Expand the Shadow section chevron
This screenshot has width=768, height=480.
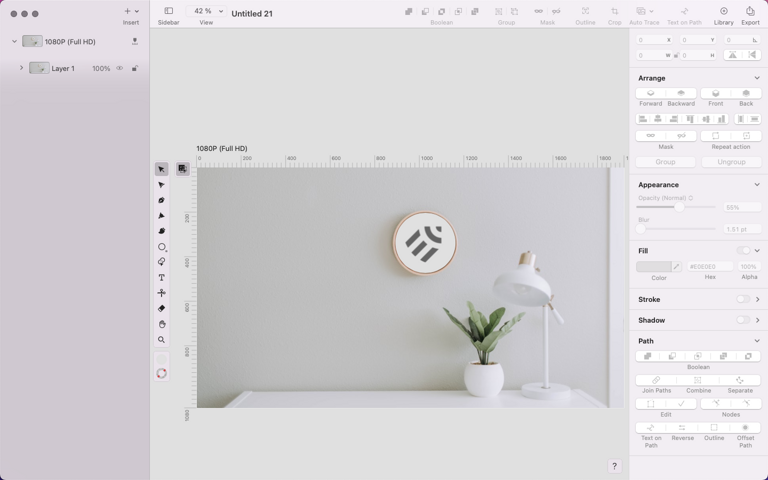click(758, 320)
